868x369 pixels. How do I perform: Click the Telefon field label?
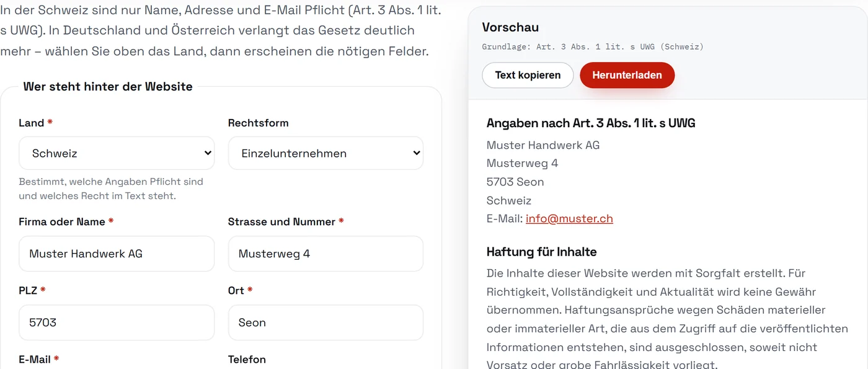coord(247,359)
